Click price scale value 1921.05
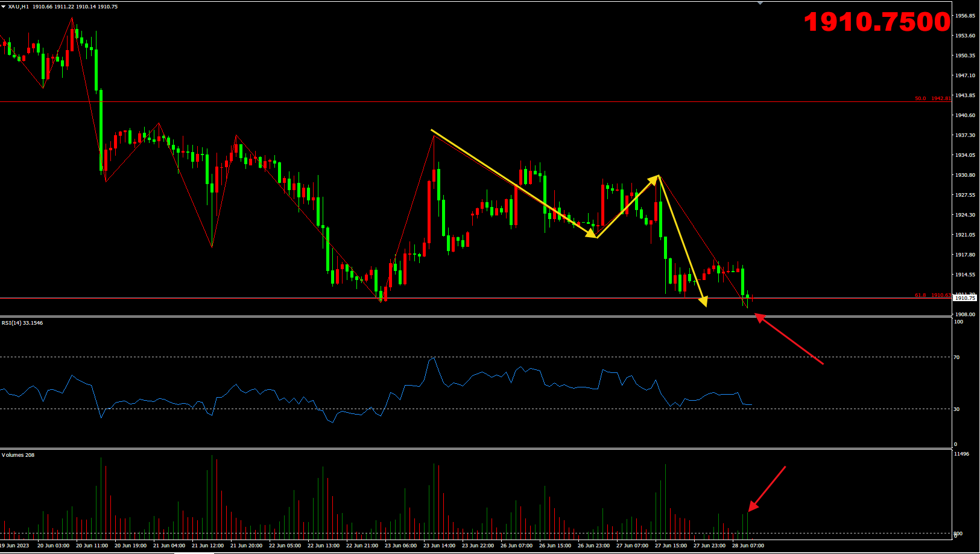The height and width of the screenshot is (554, 980). tap(965, 235)
